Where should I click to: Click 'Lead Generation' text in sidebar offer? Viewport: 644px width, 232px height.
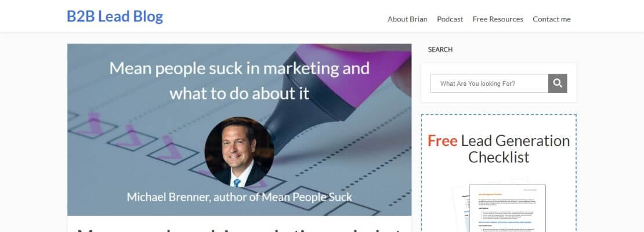pos(515,141)
